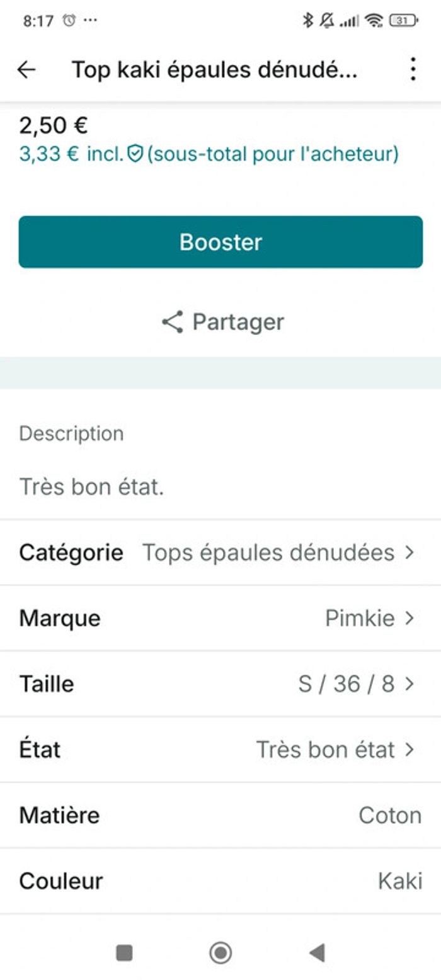441x980 pixels.
Task: Tap the battery indicator in status bar
Action: point(403,21)
